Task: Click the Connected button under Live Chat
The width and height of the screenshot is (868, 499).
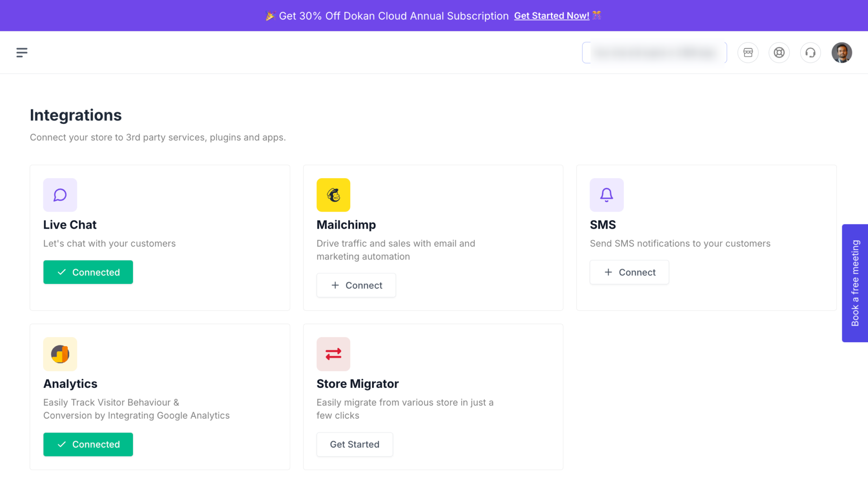Action: pyautogui.click(x=88, y=272)
